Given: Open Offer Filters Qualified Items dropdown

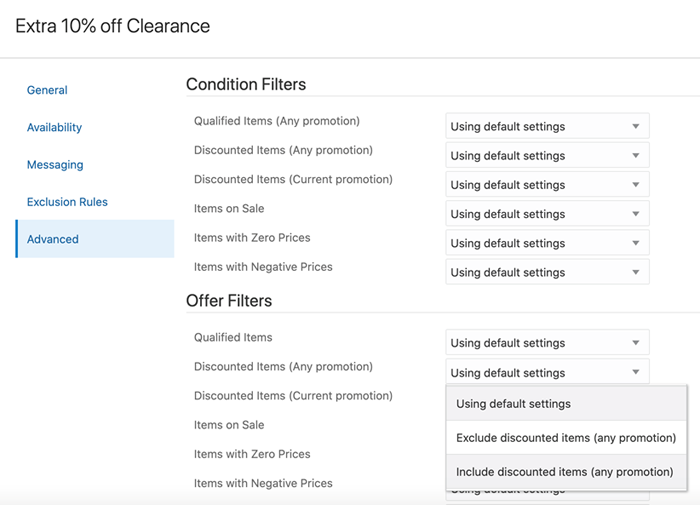Looking at the screenshot, I should click(547, 343).
